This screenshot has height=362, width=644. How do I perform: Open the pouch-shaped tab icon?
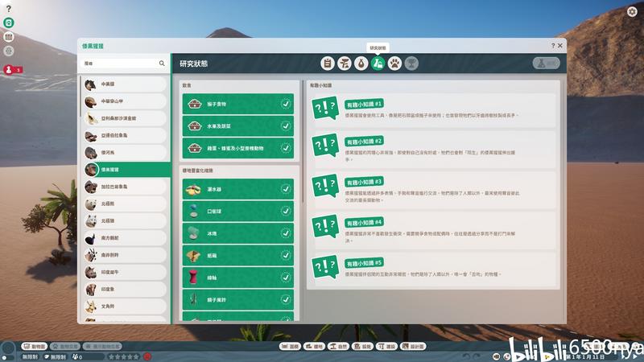[361, 64]
